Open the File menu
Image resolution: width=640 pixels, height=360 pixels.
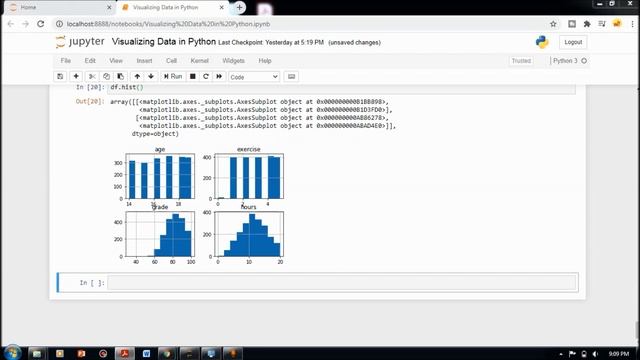pyautogui.click(x=66, y=61)
